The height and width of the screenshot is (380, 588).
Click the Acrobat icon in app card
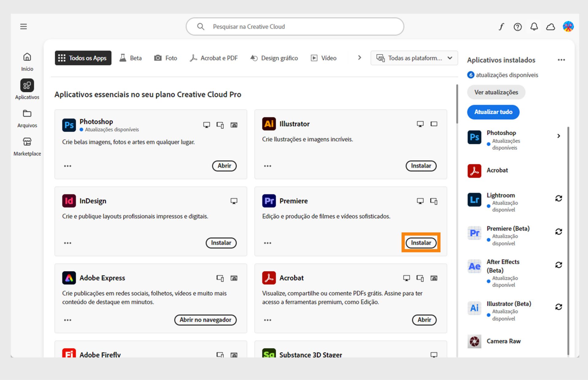point(269,278)
